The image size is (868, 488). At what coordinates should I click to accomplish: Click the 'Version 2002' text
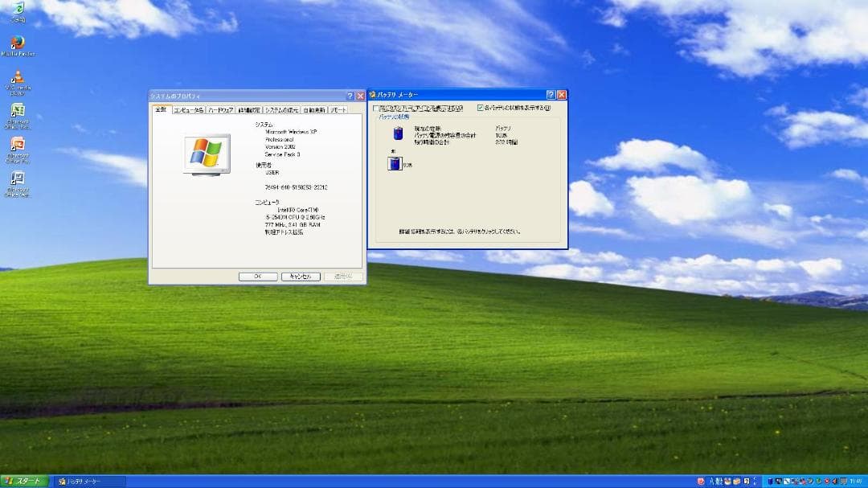tap(280, 147)
